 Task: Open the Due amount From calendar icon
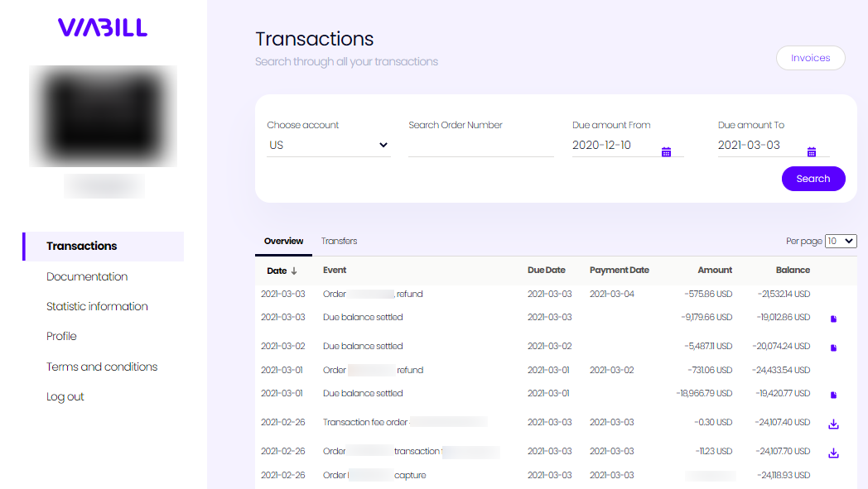(x=666, y=152)
